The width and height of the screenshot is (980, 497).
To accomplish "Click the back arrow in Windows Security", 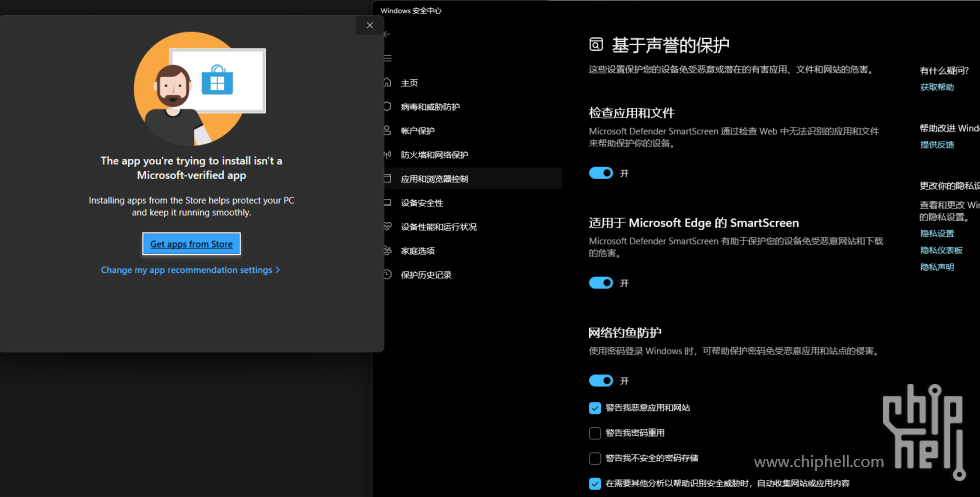I will point(387,34).
